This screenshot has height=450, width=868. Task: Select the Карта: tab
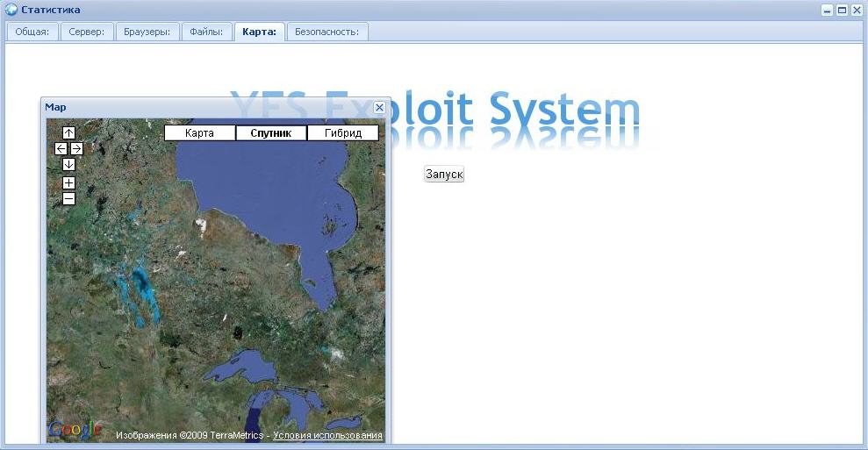coord(259,32)
